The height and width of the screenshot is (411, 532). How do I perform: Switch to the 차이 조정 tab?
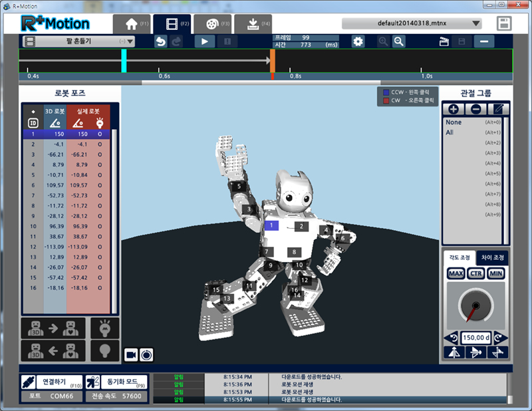pyautogui.click(x=492, y=257)
